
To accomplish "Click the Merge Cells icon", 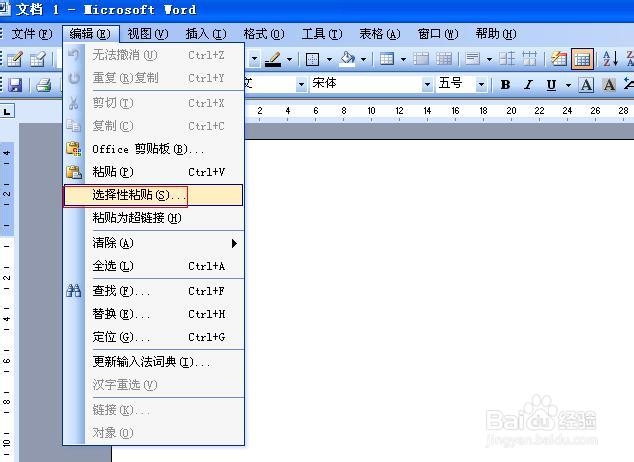I will click(x=421, y=59).
